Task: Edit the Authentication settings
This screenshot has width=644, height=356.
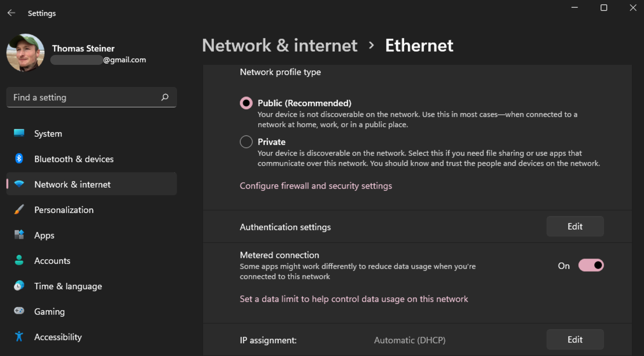Action: click(575, 227)
